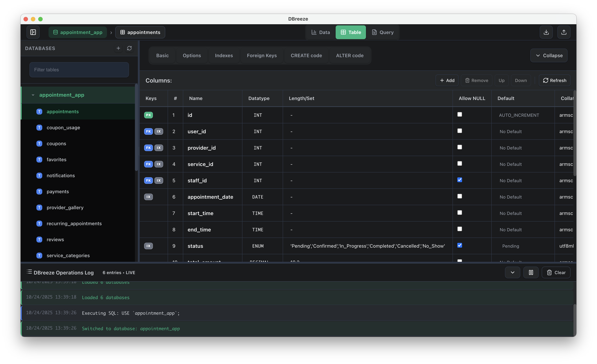
Task: Click the Add column button
Action: (447, 81)
